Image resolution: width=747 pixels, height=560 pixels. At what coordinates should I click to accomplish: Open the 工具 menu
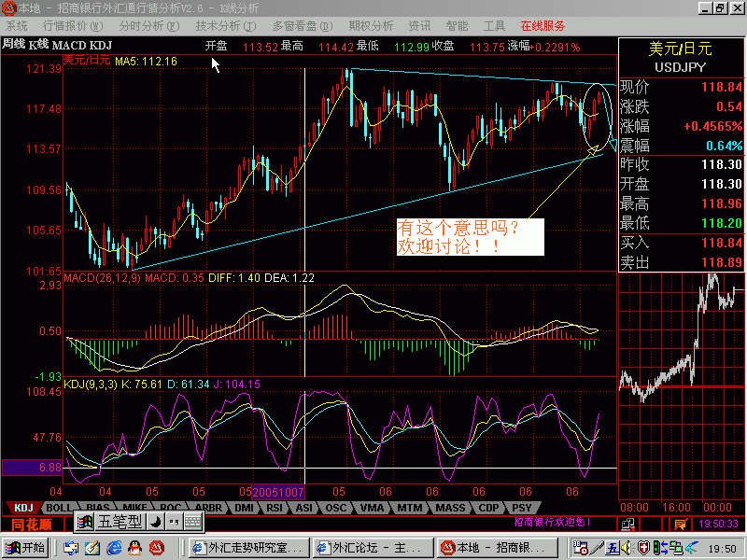[x=494, y=26]
